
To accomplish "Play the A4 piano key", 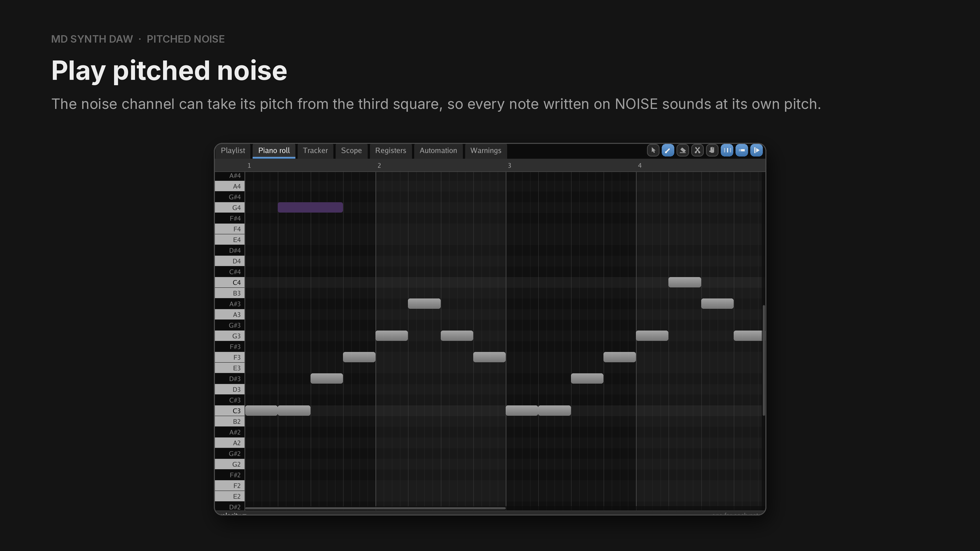I will (230, 186).
